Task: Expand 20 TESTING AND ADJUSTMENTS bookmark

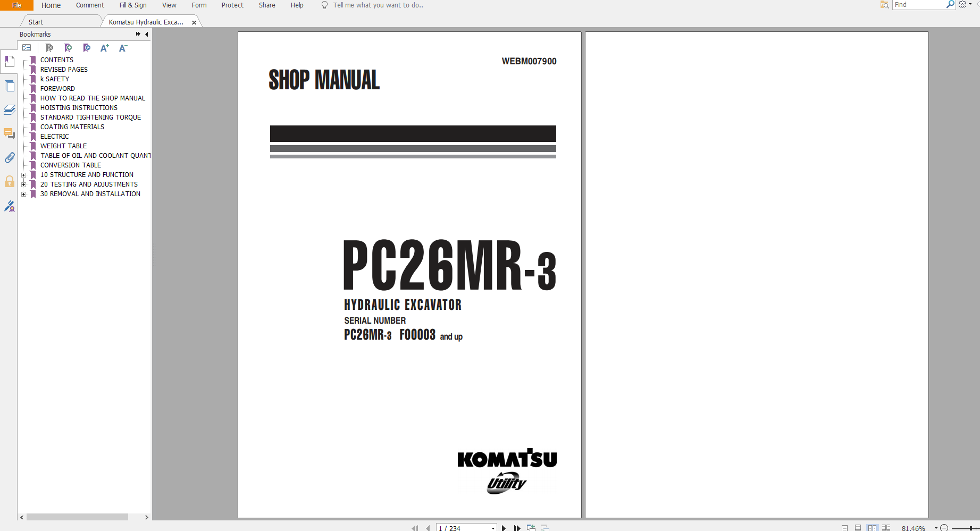Action: pos(23,184)
